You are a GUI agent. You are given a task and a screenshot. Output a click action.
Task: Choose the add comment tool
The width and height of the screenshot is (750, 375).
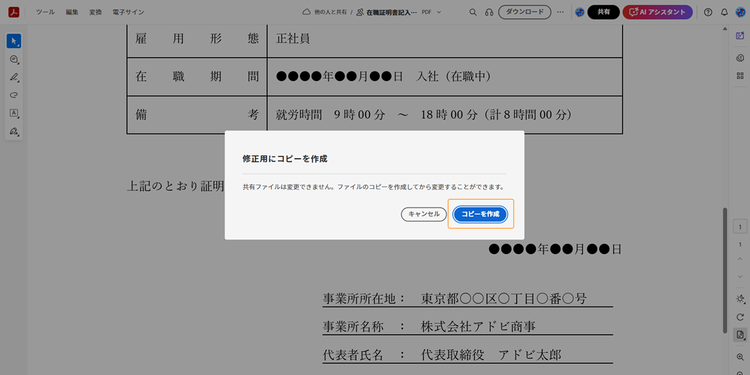coord(14,59)
